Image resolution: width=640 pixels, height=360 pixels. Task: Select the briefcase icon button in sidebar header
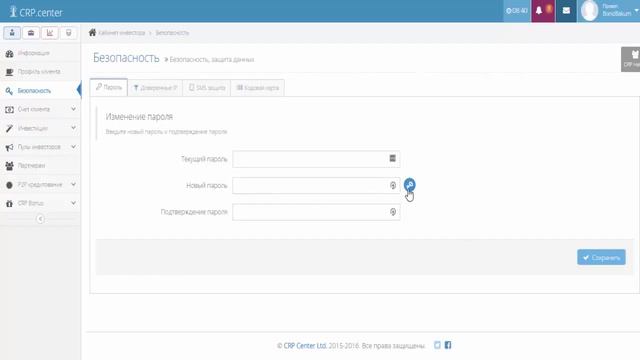31,33
